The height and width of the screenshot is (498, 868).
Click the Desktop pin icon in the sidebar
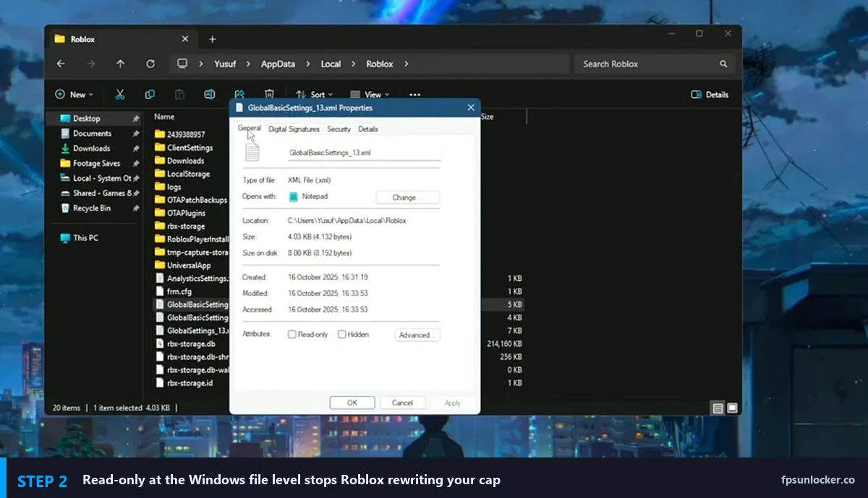click(x=136, y=119)
